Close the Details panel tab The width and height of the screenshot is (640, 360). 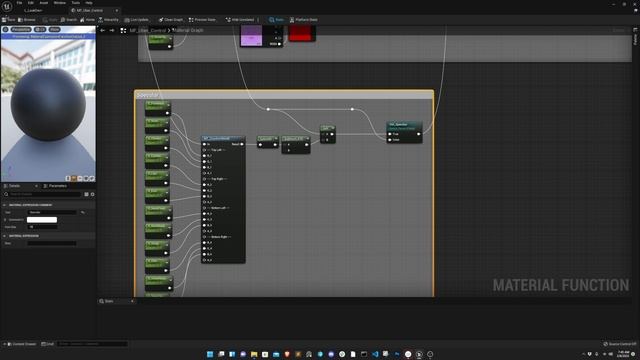[x=36, y=186]
